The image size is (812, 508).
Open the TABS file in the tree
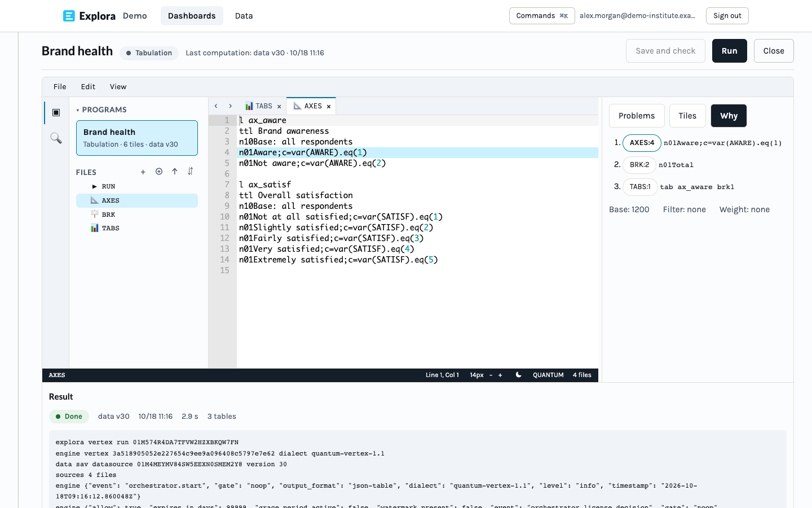[137, 228]
